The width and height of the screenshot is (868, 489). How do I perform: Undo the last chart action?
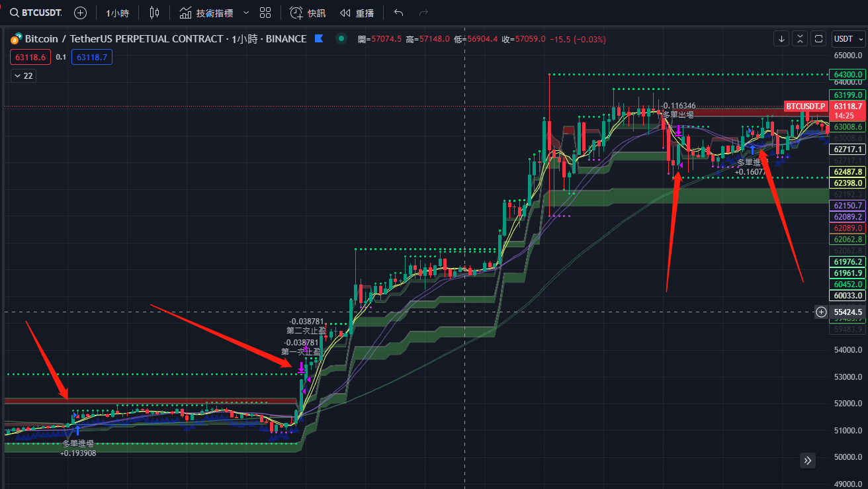pyautogui.click(x=398, y=13)
